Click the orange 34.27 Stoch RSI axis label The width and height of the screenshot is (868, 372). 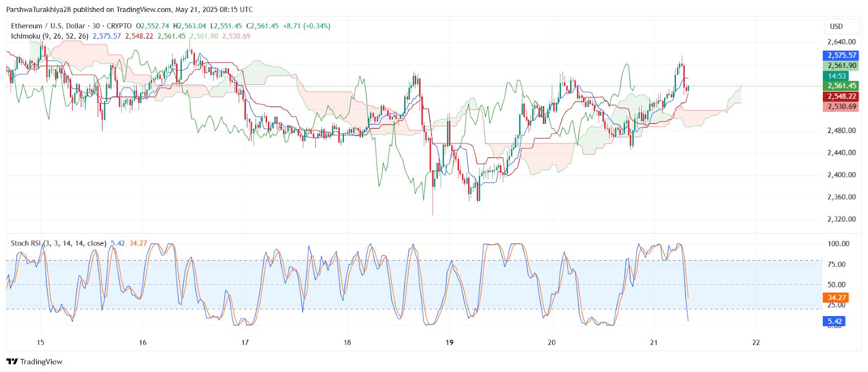(x=835, y=298)
